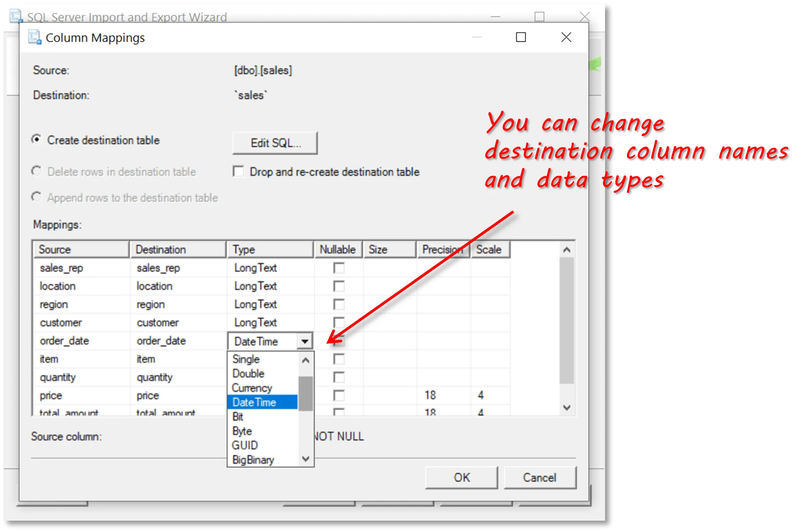802x532 pixels.
Task: Select BigBinary in the data type list
Action: tap(253, 459)
